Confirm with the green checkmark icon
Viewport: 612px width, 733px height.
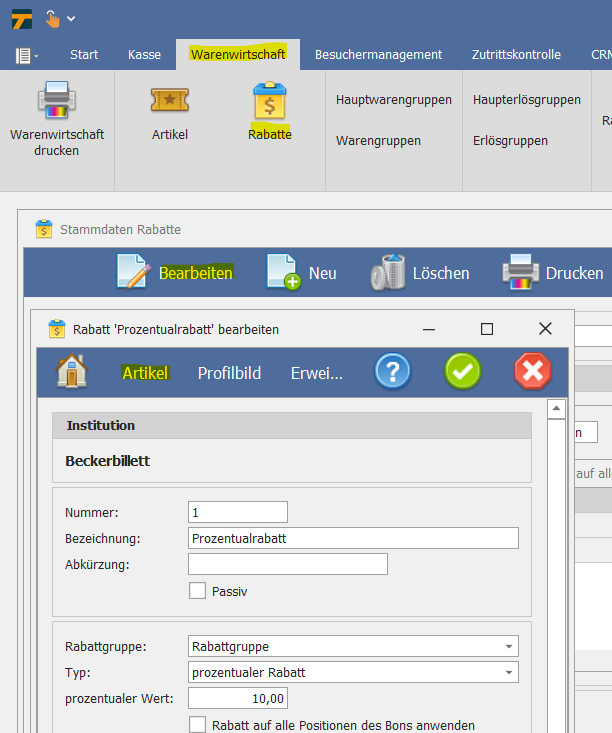tap(463, 371)
